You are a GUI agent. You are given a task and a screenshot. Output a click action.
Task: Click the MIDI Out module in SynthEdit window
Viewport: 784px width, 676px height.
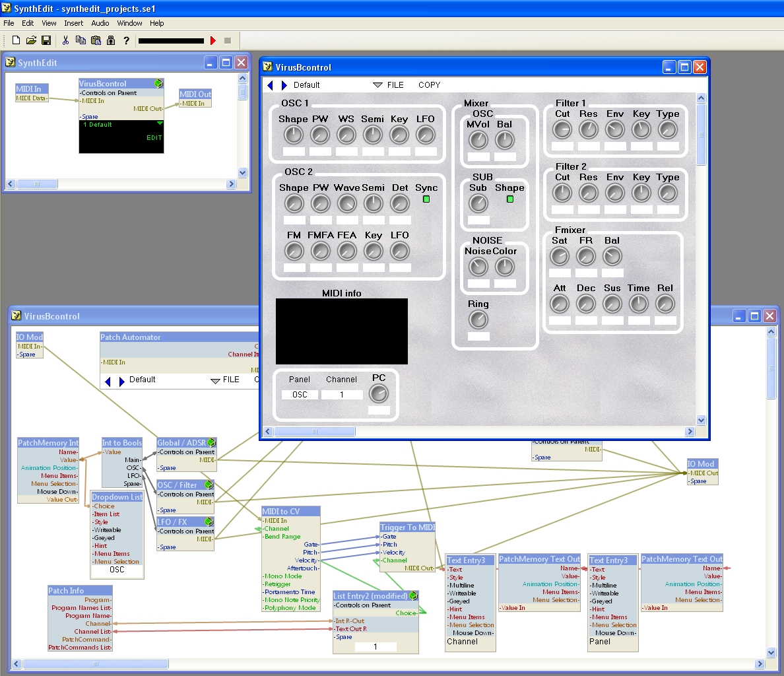point(195,98)
